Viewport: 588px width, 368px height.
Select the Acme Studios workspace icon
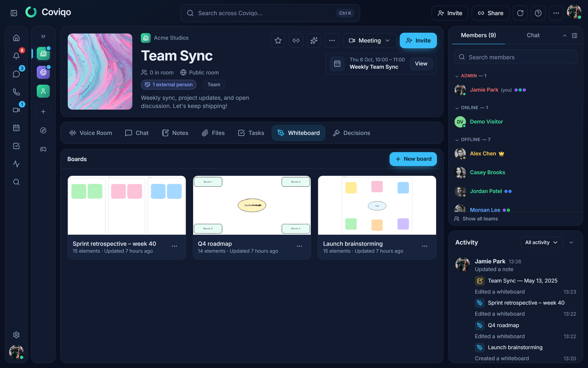(43, 54)
